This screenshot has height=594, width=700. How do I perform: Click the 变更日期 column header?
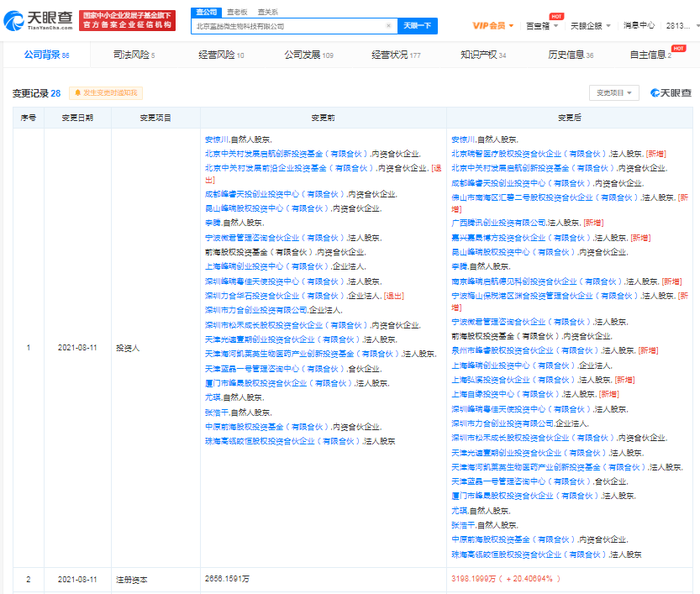coord(77,118)
